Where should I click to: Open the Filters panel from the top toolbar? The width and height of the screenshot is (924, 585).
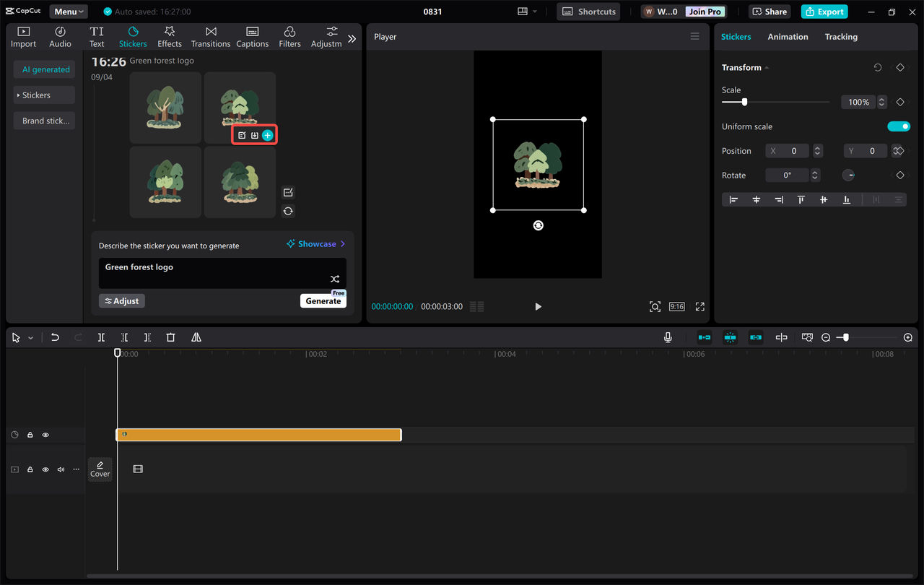pos(289,36)
